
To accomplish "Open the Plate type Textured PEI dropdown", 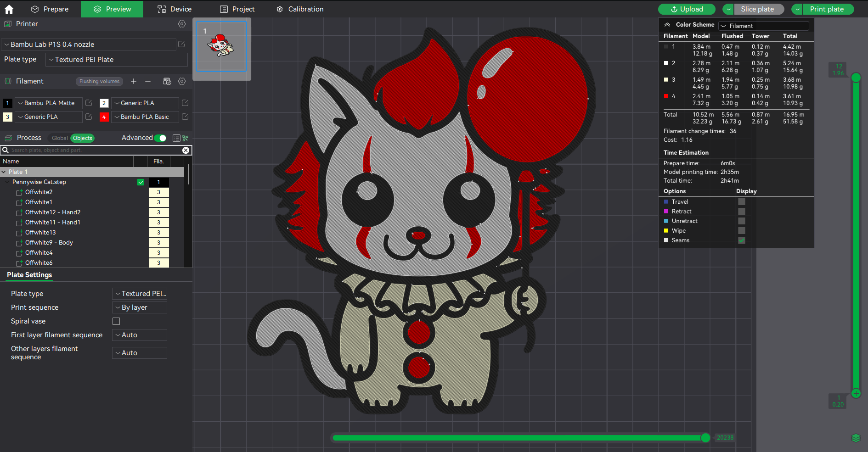I will click(x=117, y=60).
